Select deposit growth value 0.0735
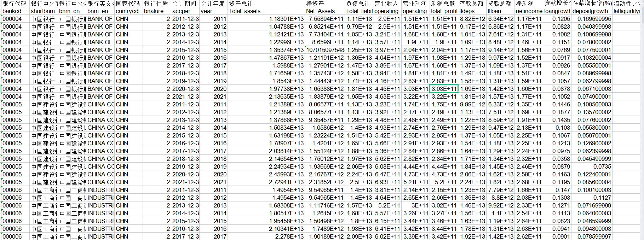 click(x=592, y=166)
